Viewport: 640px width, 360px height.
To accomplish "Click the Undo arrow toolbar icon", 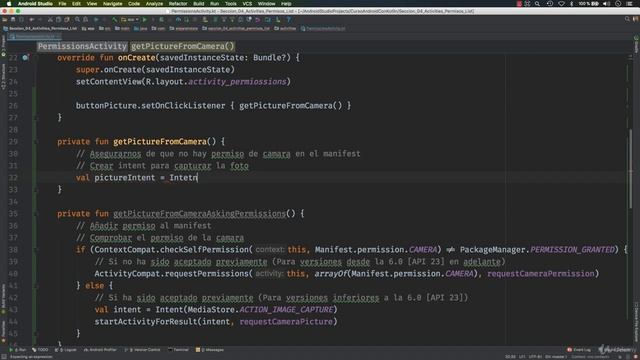I will pyautogui.click(x=31, y=19).
